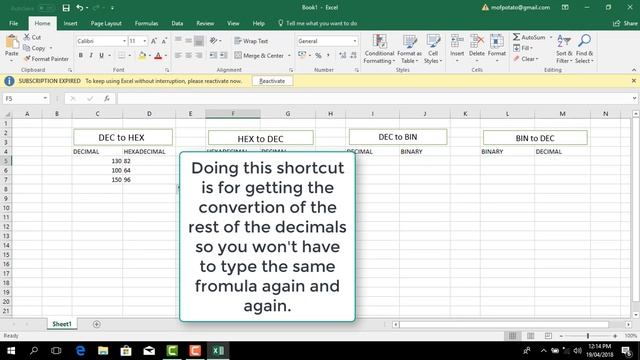The width and height of the screenshot is (640, 360).
Task: Open the Merge & Center dropdown arrow
Action: point(289,56)
